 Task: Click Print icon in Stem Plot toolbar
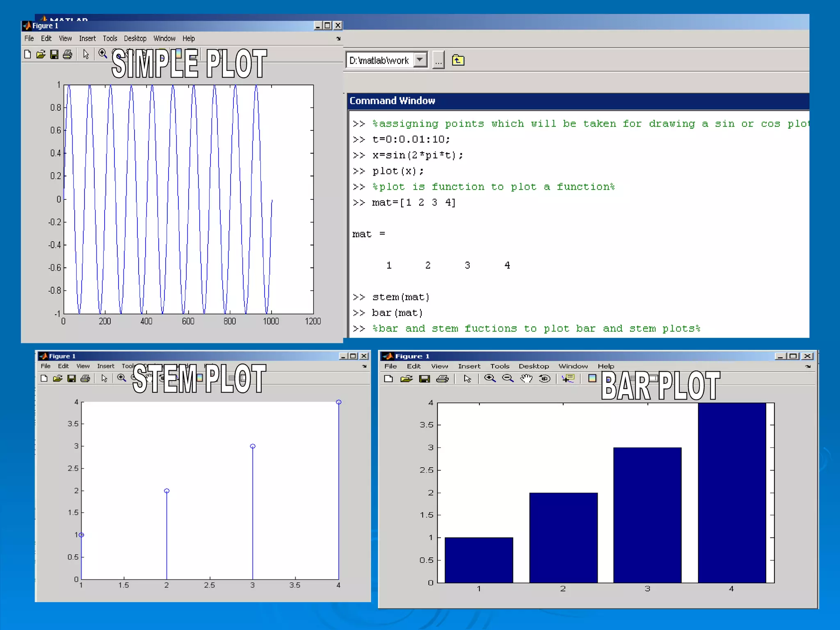click(x=85, y=378)
